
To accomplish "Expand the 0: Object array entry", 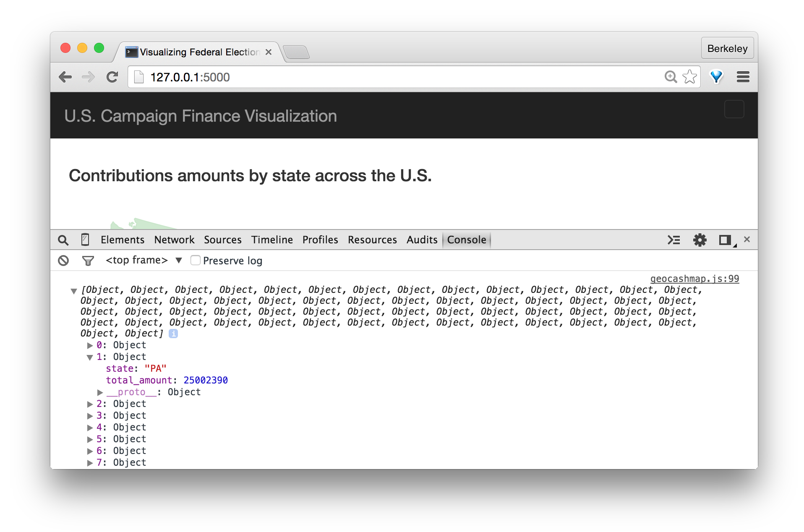I will tap(90, 346).
